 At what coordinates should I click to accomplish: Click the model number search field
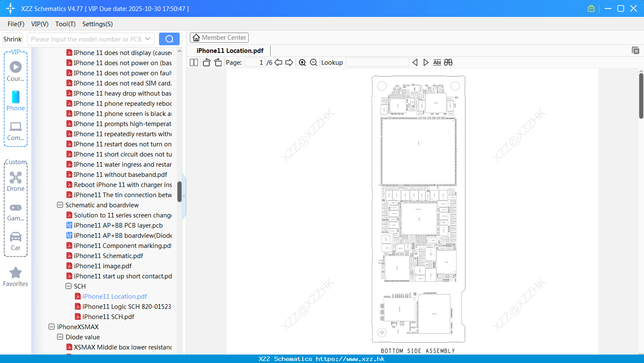[86, 39]
